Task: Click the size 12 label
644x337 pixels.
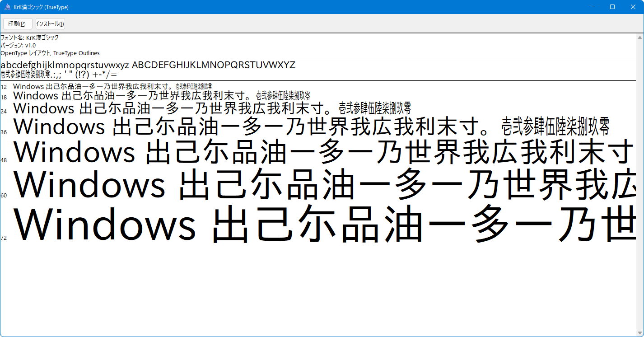Action: point(4,87)
